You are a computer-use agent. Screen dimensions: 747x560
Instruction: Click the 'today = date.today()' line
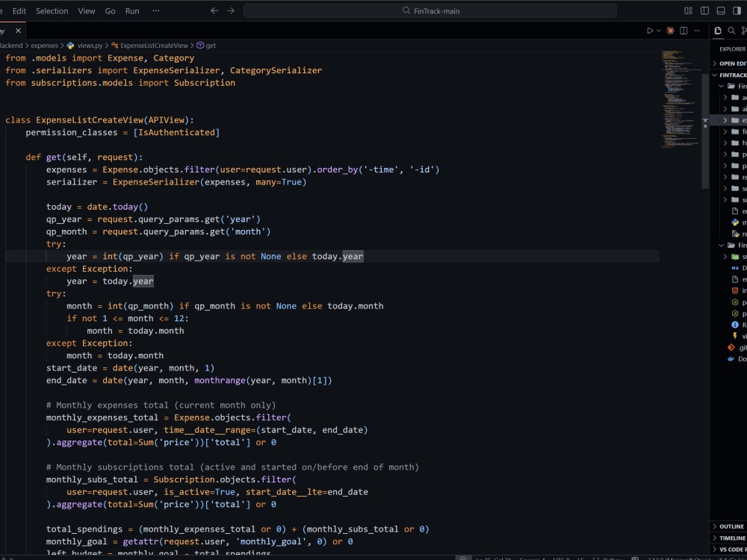[97, 207]
